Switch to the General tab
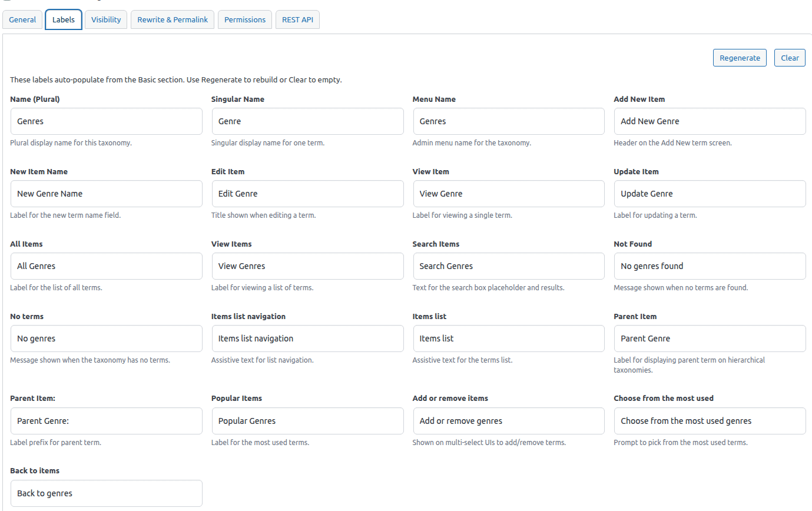Image resolution: width=812 pixels, height=511 pixels. (22, 19)
